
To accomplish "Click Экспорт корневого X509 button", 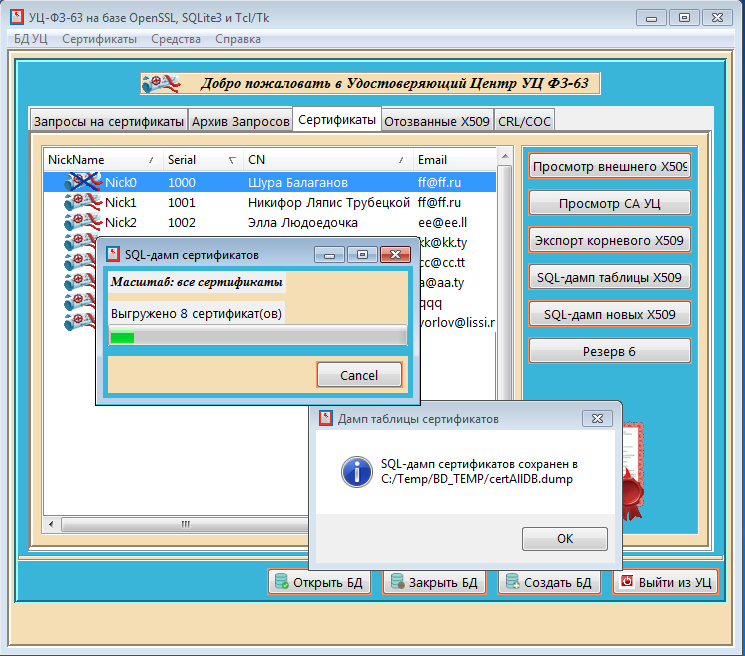I will point(609,241).
